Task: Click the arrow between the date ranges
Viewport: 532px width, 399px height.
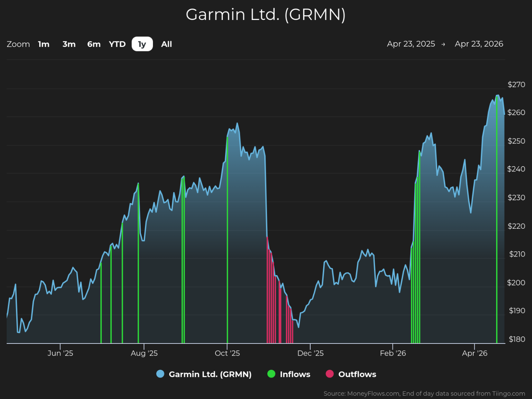Action: click(x=443, y=44)
